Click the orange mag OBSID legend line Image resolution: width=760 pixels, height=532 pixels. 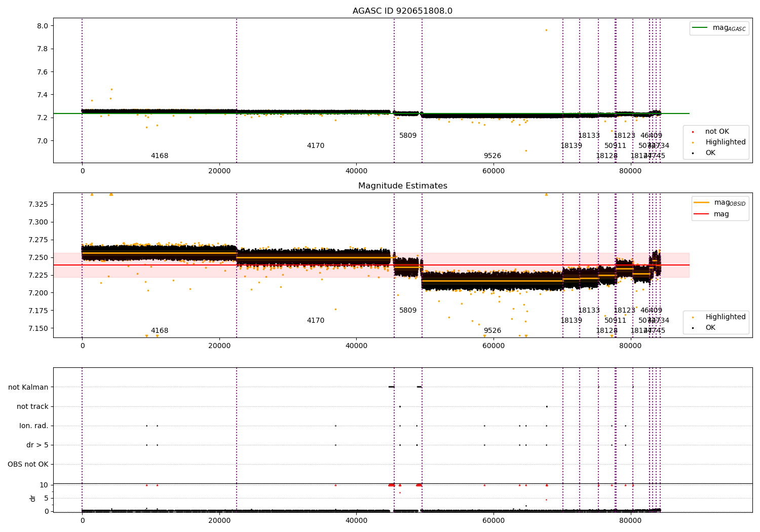tap(702, 203)
